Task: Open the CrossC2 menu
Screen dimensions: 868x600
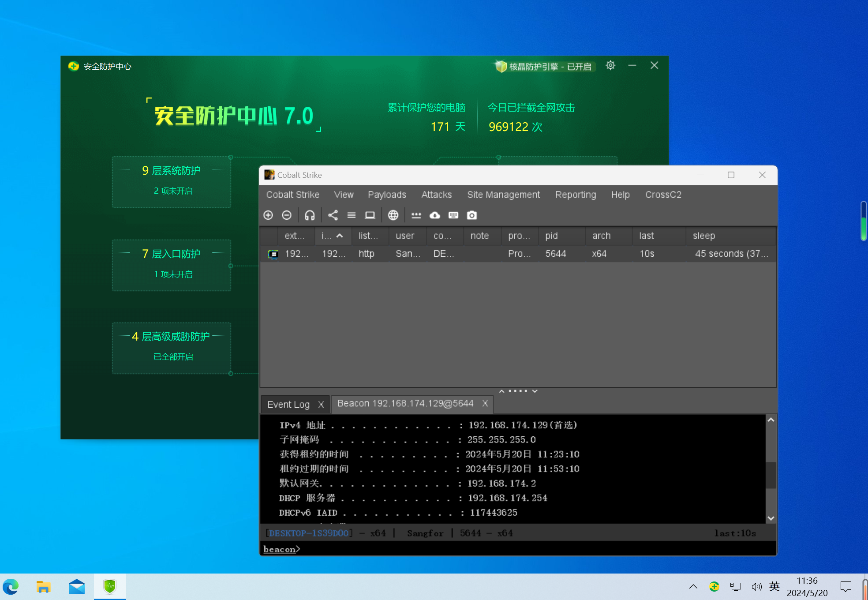Action: pos(663,195)
